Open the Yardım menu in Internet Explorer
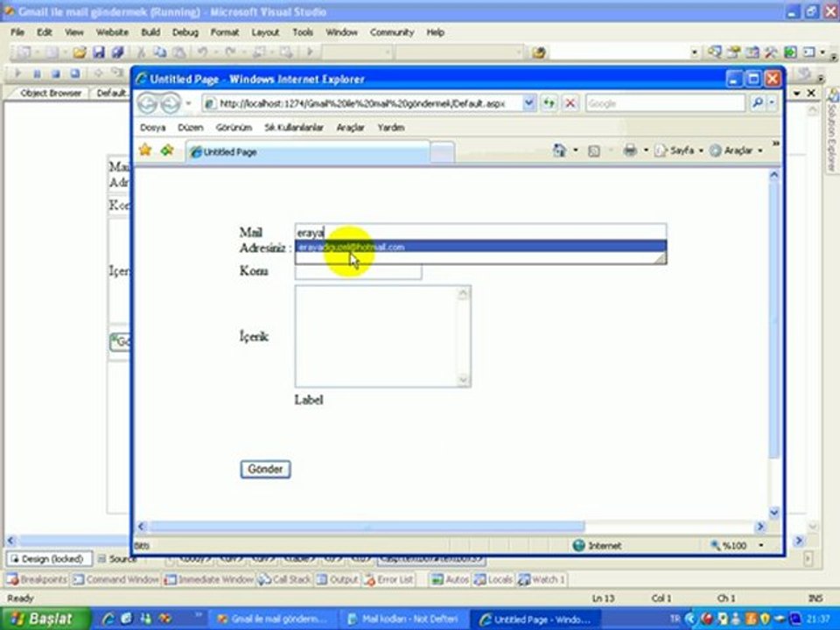Viewport: 840px width, 630px height. tap(391, 128)
